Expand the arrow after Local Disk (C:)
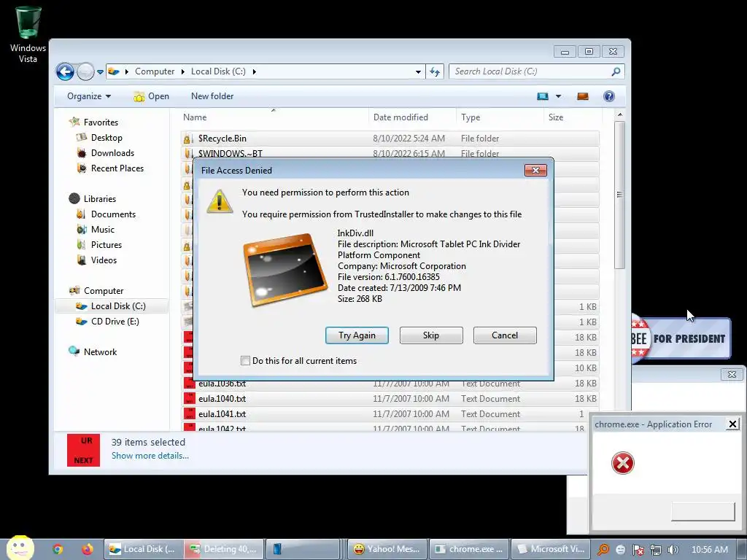The height and width of the screenshot is (560, 747). click(255, 71)
